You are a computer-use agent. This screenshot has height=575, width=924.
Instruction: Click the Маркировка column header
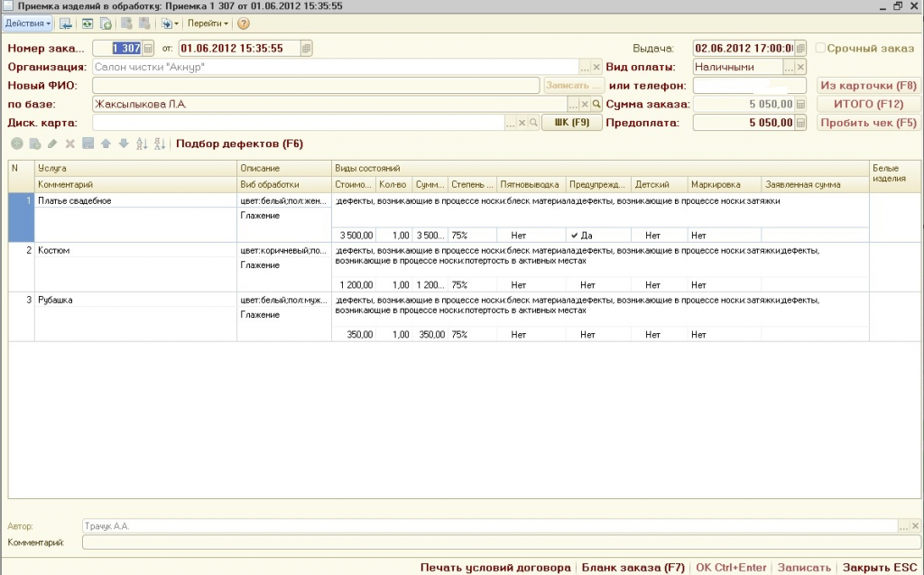tap(725, 184)
